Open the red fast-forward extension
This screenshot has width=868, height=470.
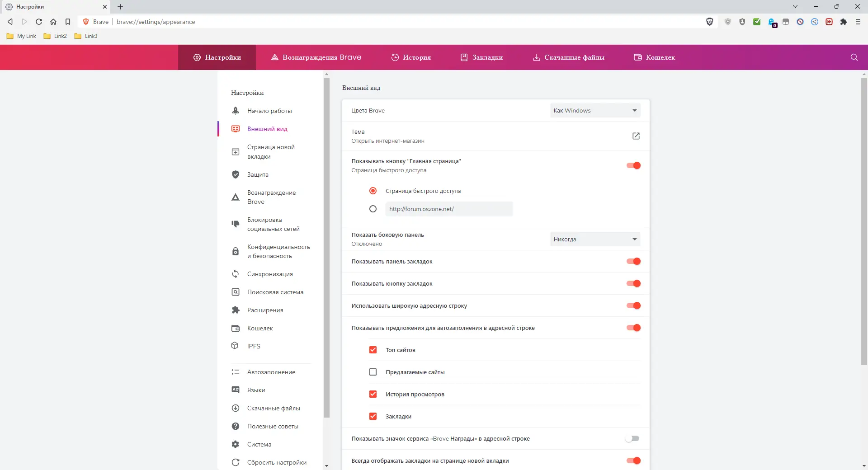coord(829,22)
